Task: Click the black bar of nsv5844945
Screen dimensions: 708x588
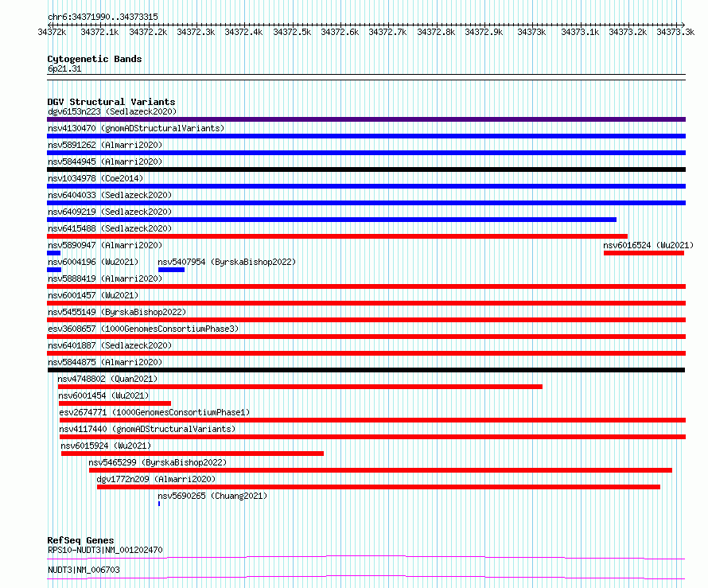Action: click(x=366, y=169)
